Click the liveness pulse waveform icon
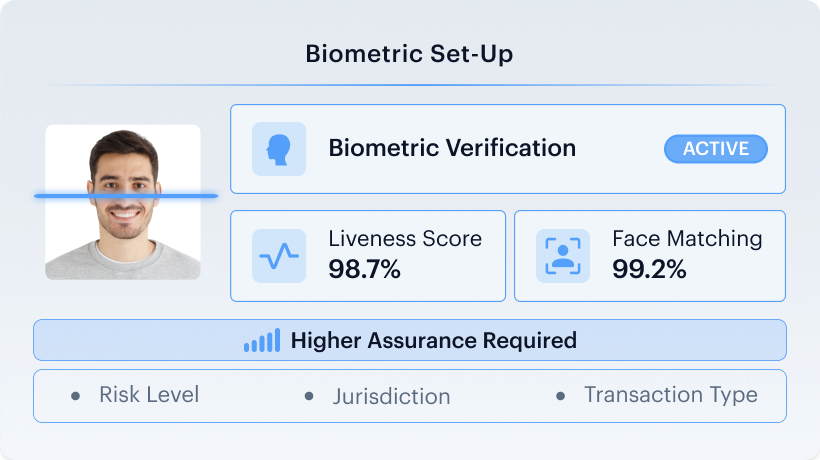820x460 pixels. tap(279, 256)
